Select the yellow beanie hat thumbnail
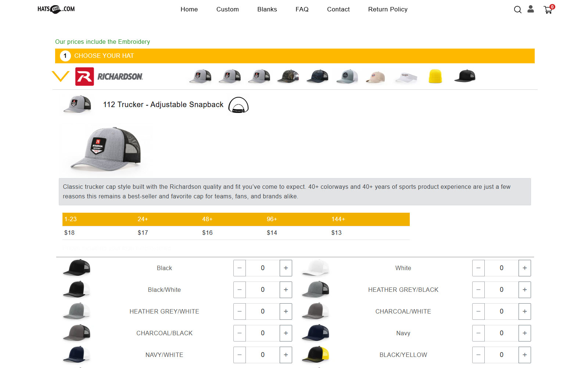 (435, 76)
